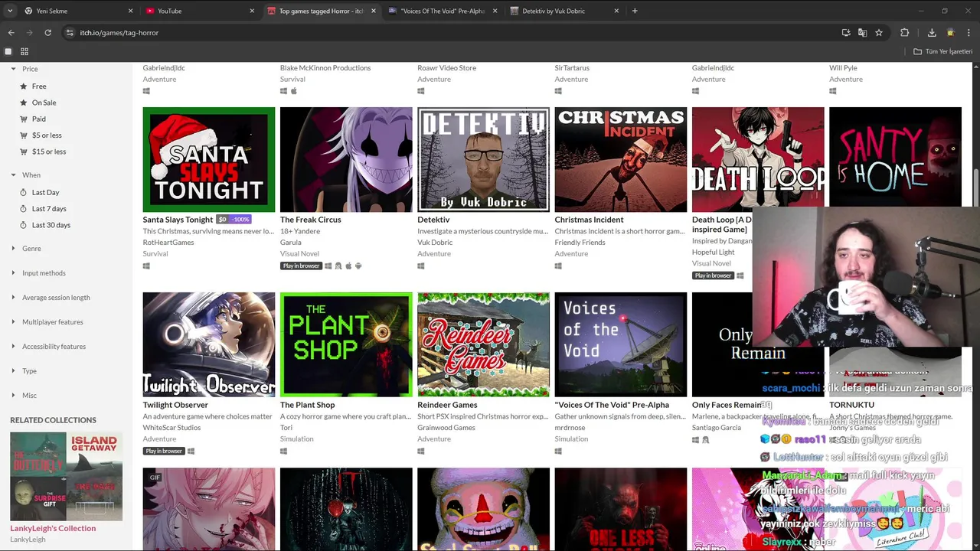
Task: Click the star icon beside the Free filter
Action: coord(24,86)
